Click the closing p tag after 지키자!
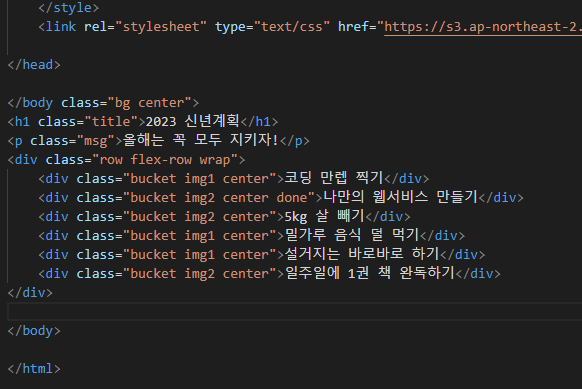The height and width of the screenshot is (389, 582). coord(294,141)
